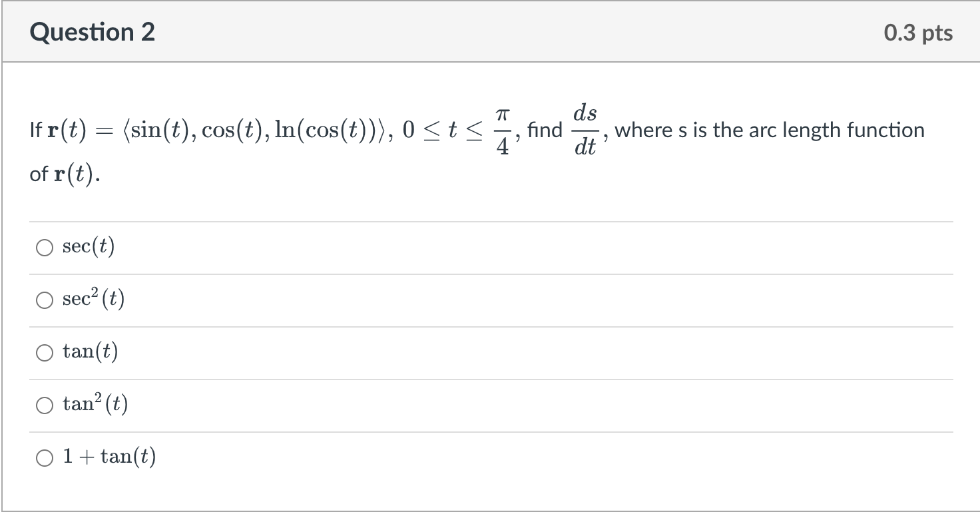Click the ds/dt fraction in the question
The width and height of the screenshot is (980, 514).
tap(585, 129)
